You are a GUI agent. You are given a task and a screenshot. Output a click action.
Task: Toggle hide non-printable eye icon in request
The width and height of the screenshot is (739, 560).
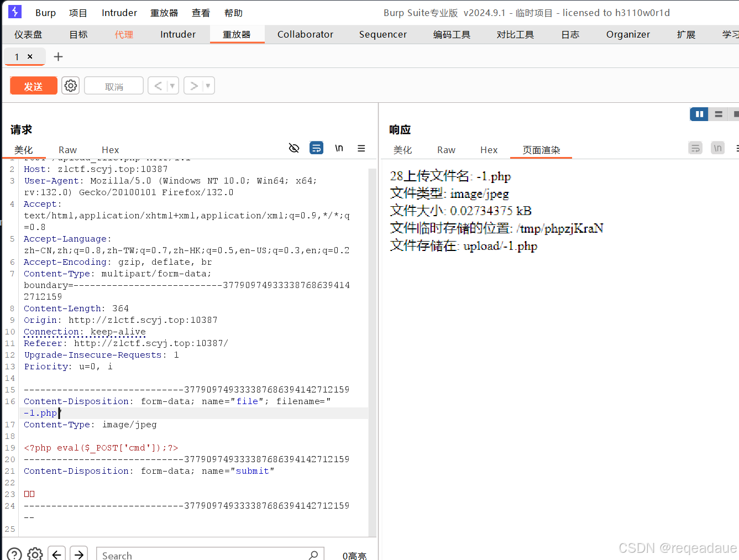(x=294, y=148)
